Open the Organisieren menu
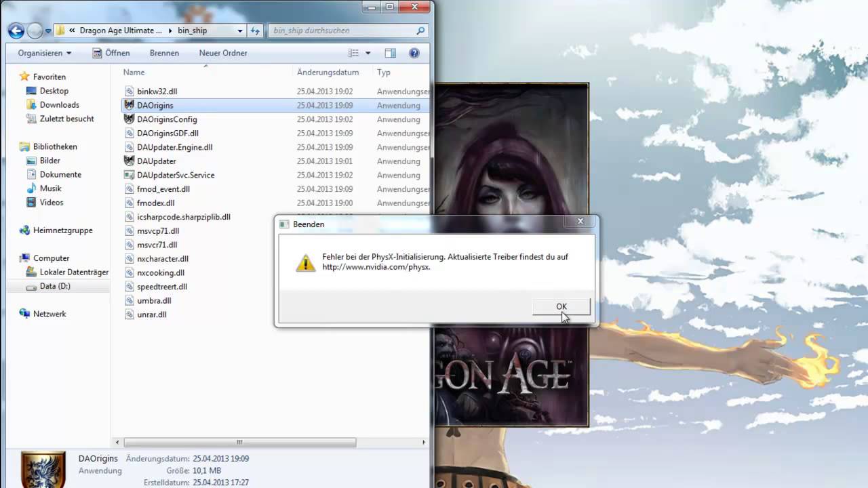Screen dimensions: 868x488 (x=45, y=53)
